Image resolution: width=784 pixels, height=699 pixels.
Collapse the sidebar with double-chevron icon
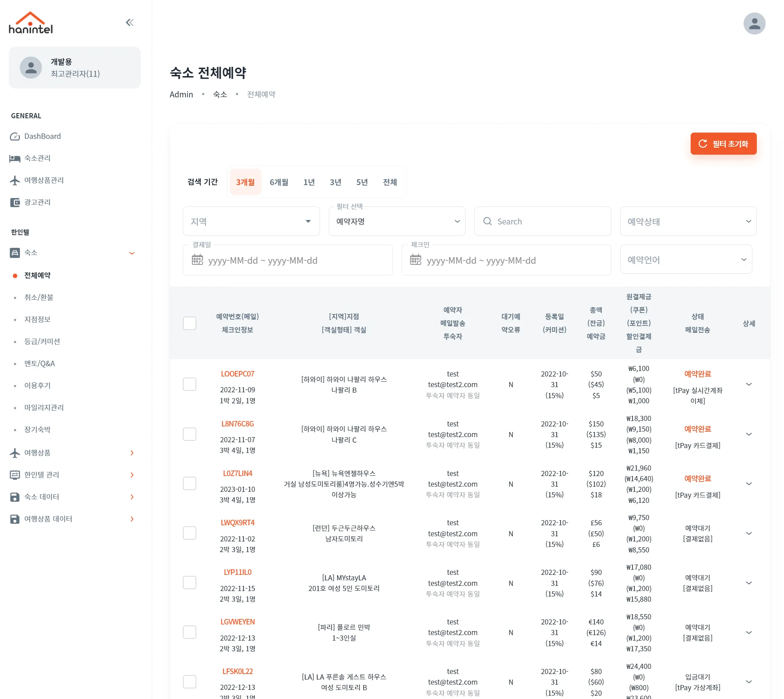(x=130, y=22)
